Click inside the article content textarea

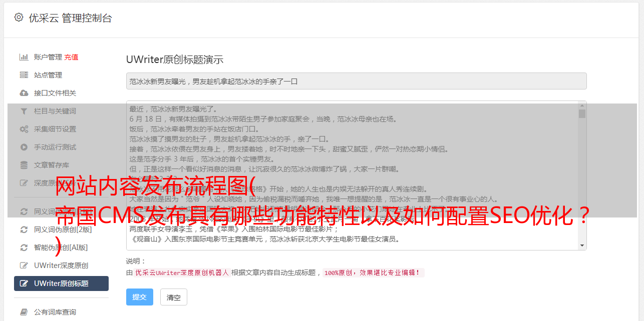click(352, 175)
